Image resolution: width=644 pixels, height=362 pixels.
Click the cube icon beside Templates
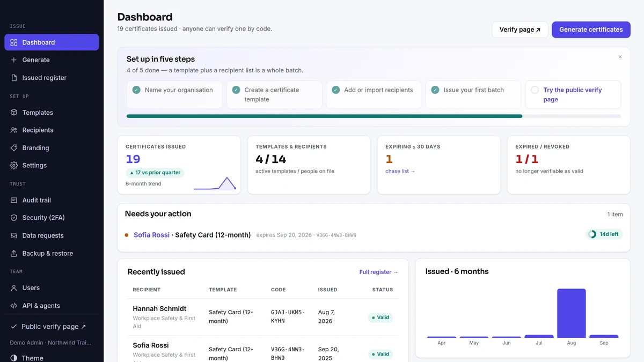point(14,113)
